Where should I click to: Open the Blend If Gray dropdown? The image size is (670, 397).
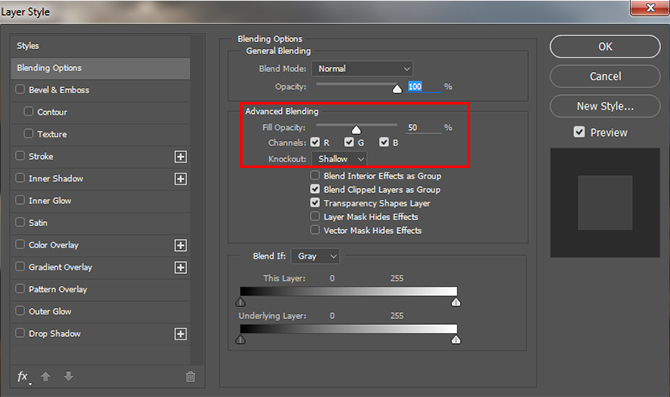pyautogui.click(x=315, y=256)
